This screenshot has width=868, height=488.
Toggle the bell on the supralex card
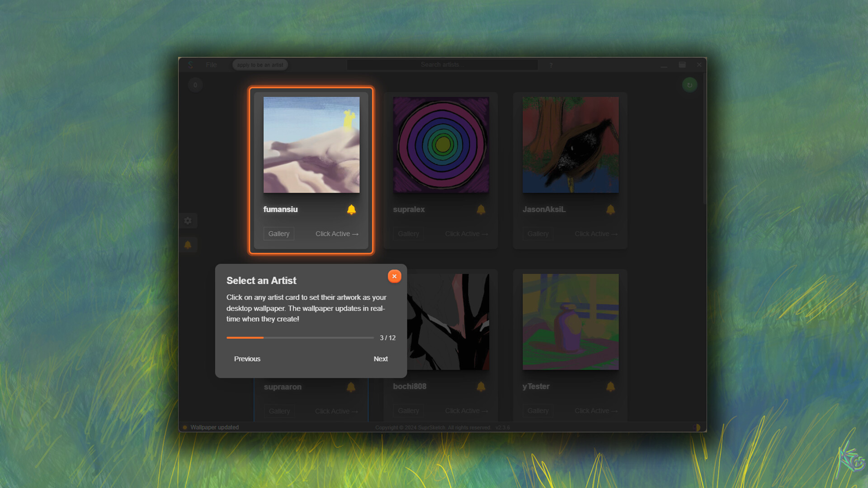pyautogui.click(x=481, y=209)
